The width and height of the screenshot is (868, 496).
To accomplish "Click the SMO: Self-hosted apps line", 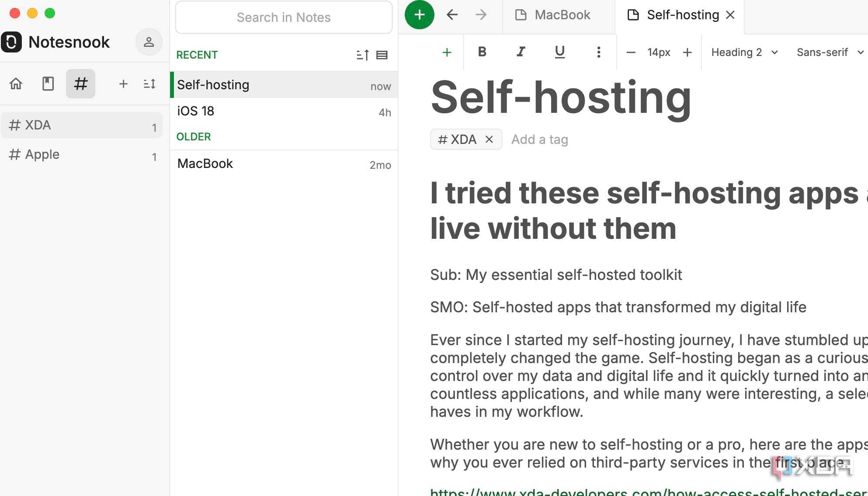I will 618,307.
